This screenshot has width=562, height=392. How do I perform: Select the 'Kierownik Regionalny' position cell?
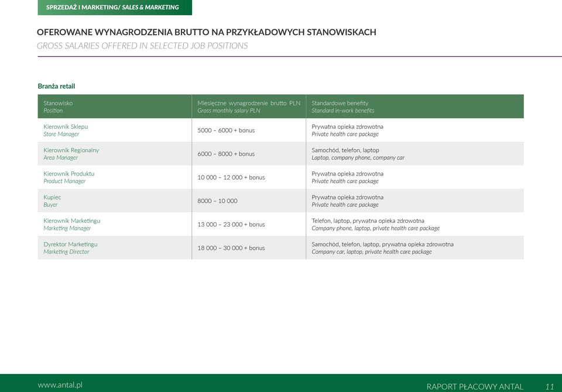pos(115,154)
